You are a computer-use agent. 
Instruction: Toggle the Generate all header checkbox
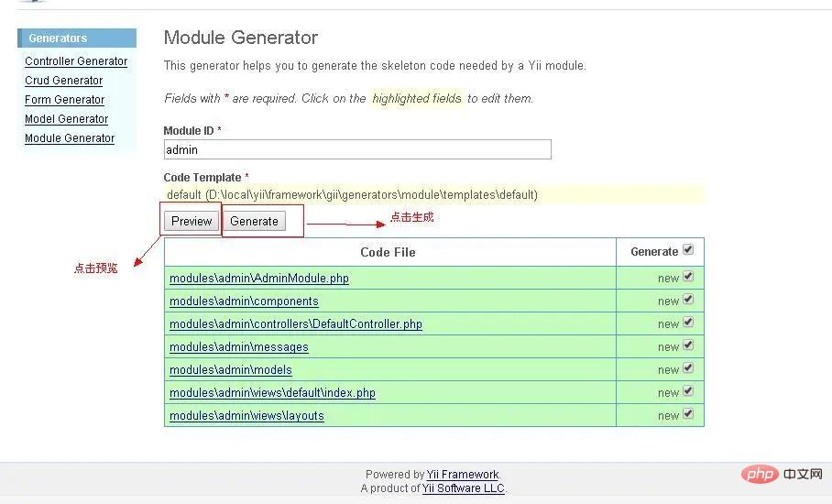[688, 250]
